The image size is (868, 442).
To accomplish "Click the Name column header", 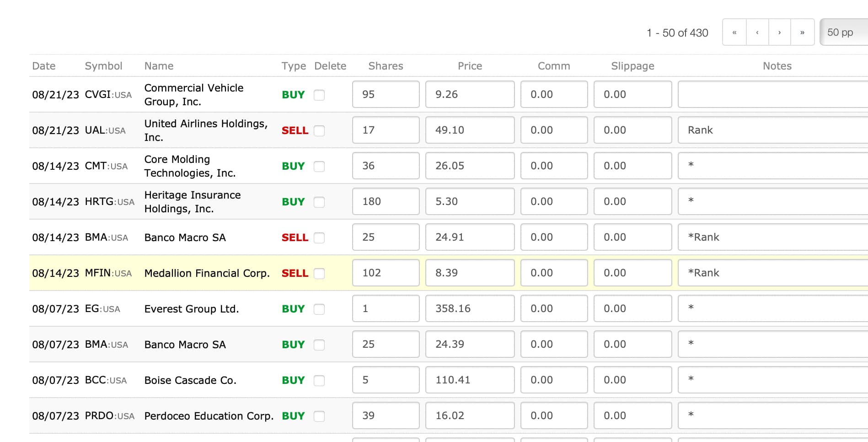I will click(x=159, y=66).
